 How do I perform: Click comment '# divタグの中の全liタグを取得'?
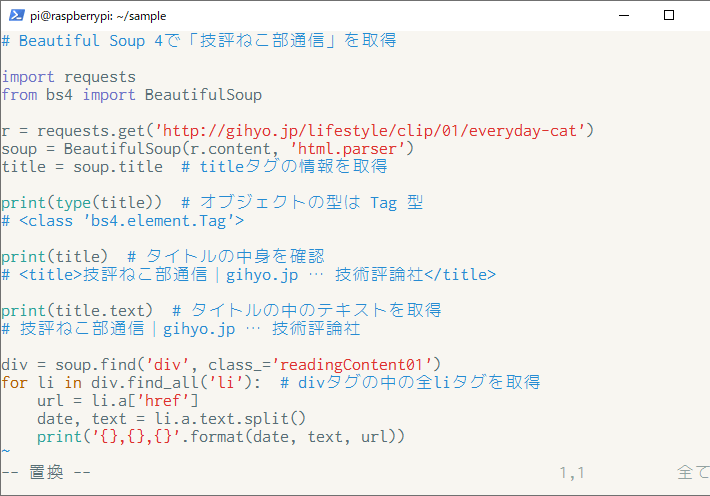click(x=410, y=383)
